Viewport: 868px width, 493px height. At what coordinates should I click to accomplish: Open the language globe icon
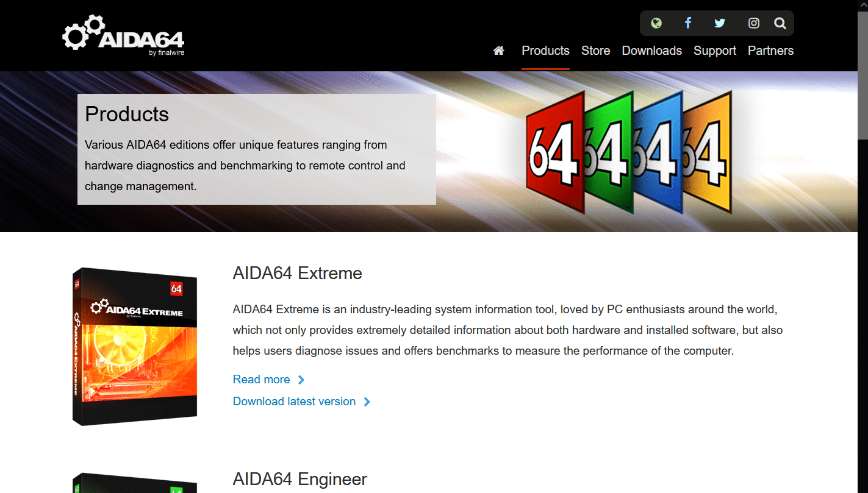click(656, 23)
